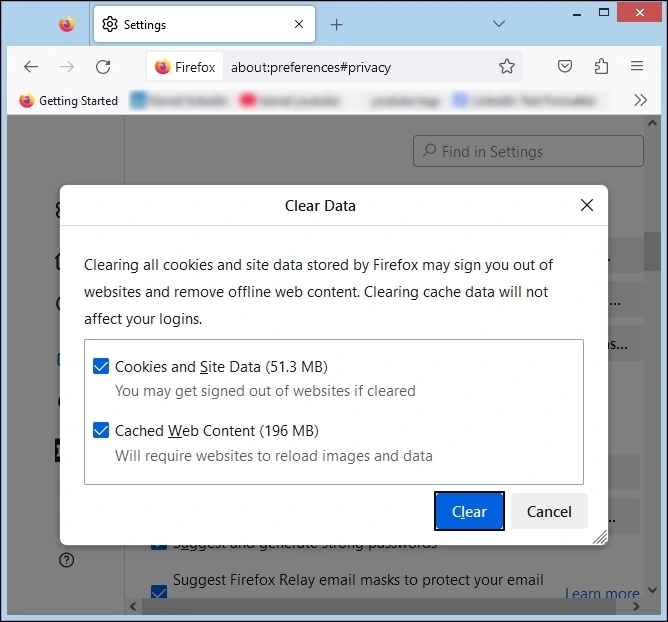668x622 pixels.
Task: Click the blue Clear button
Action: pyautogui.click(x=469, y=511)
